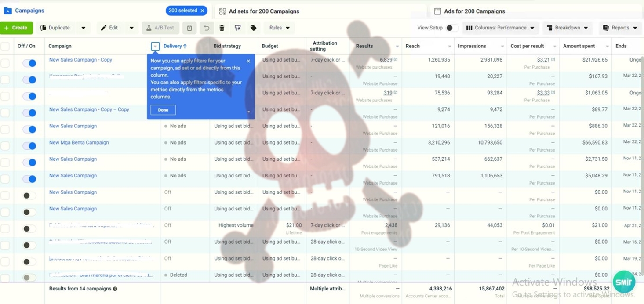
Task: Click the Duplicate button
Action: (55, 28)
